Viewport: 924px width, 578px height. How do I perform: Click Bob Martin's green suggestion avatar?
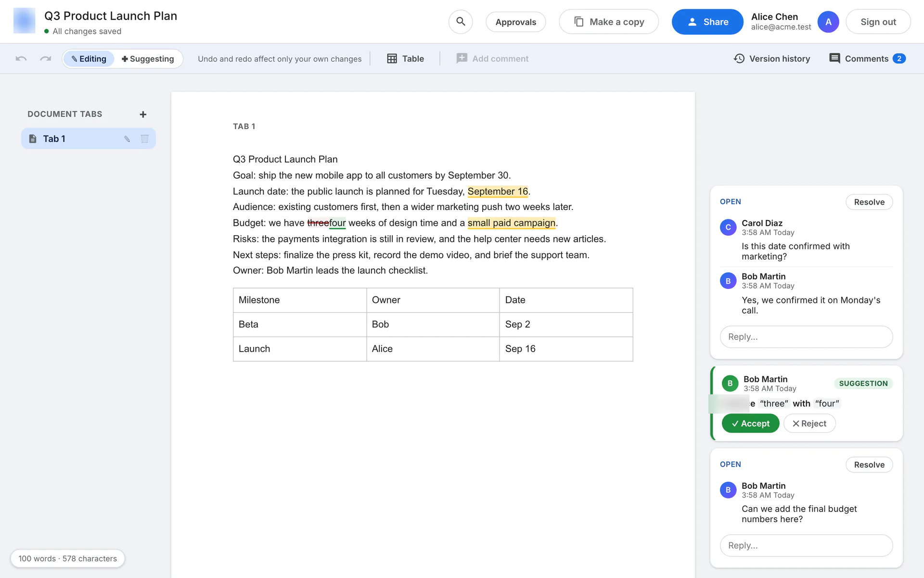[x=730, y=383]
